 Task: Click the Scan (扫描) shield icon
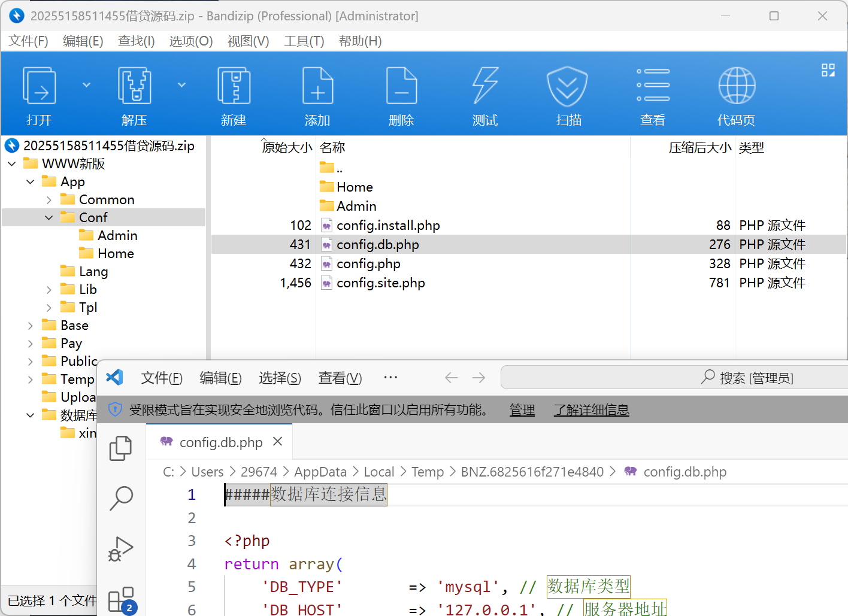pyautogui.click(x=567, y=86)
